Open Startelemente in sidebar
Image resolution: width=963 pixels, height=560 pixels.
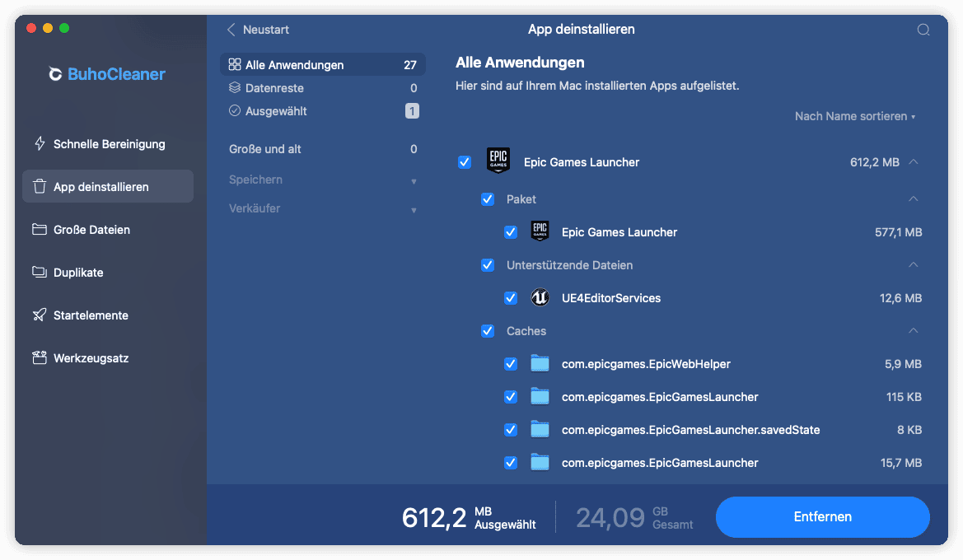click(x=107, y=315)
